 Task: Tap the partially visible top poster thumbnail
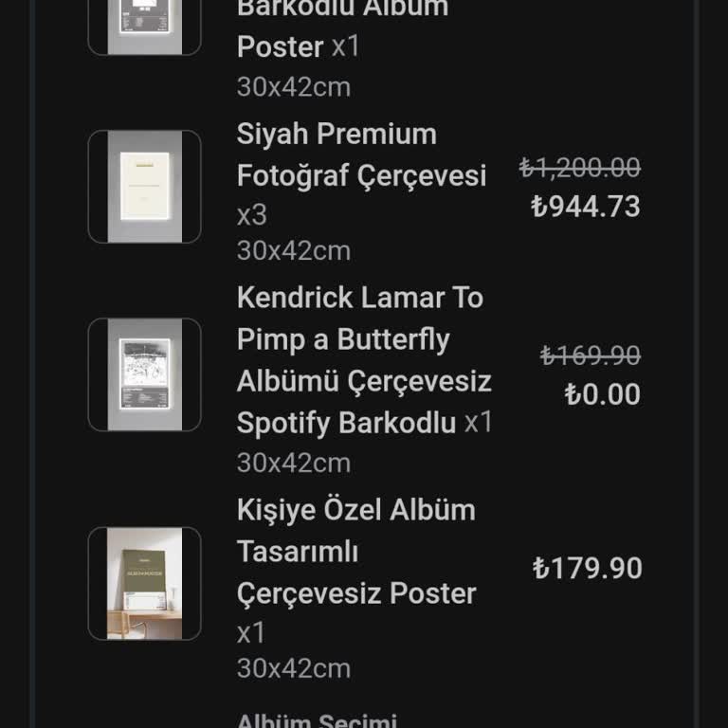(x=144, y=25)
